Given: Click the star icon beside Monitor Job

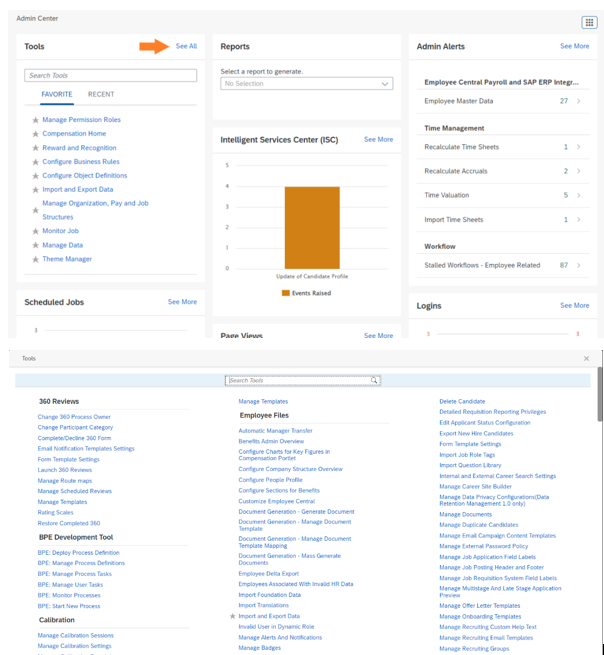Looking at the screenshot, I should 36,231.
